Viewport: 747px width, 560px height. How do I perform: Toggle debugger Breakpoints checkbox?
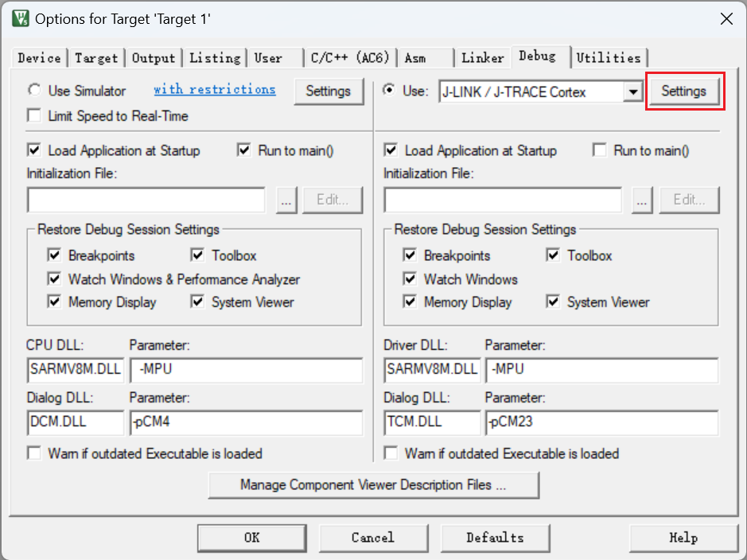tap(410, 255)
